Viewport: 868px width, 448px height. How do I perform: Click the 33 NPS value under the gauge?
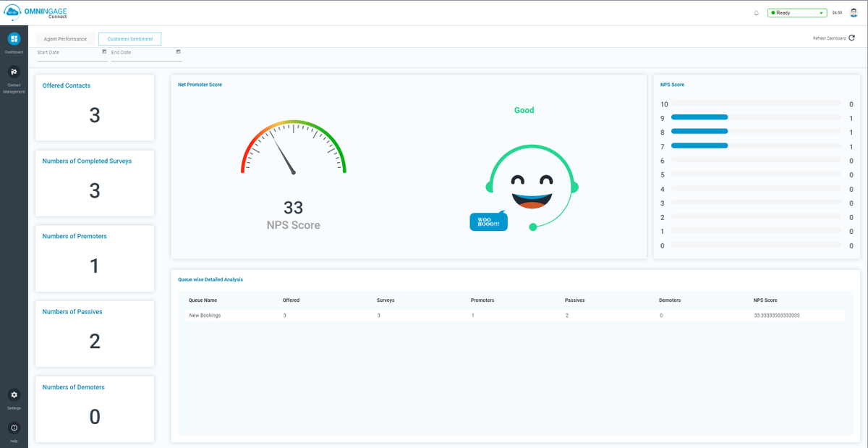click(293, 208)
